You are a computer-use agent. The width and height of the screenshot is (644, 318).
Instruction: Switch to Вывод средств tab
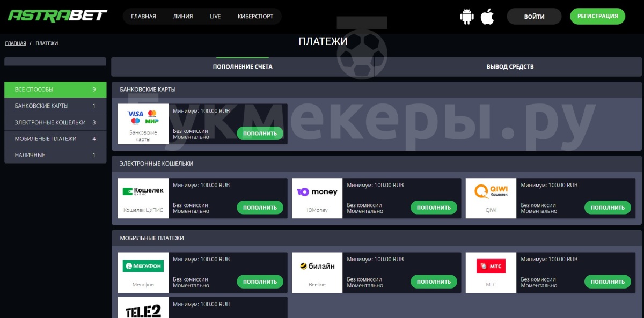coord(510,66)
